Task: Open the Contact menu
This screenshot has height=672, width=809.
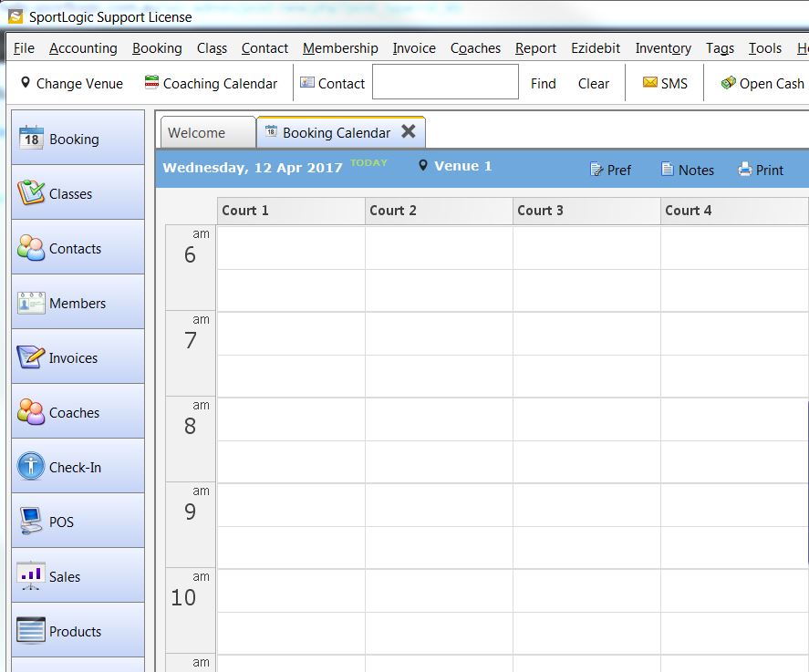Action: pos(264,48)
